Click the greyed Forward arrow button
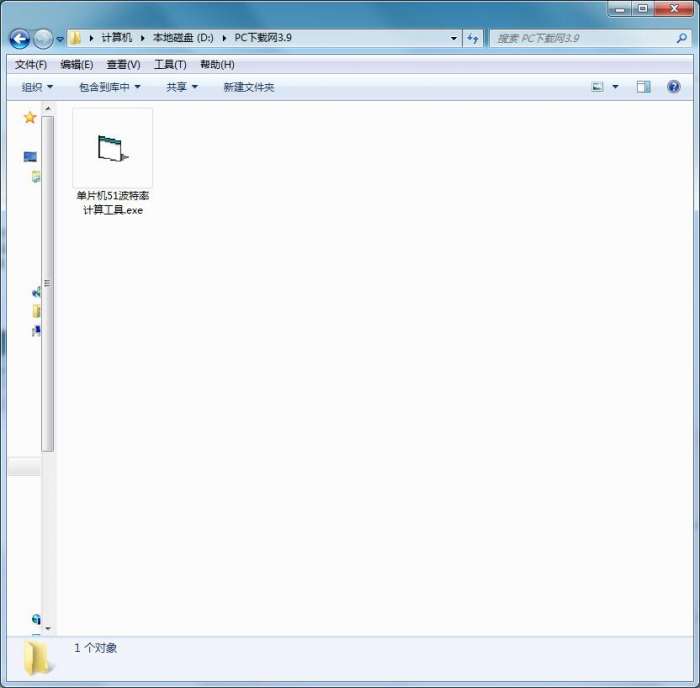Viewport: 700px width, 688px height. click(x=43, y=39)
